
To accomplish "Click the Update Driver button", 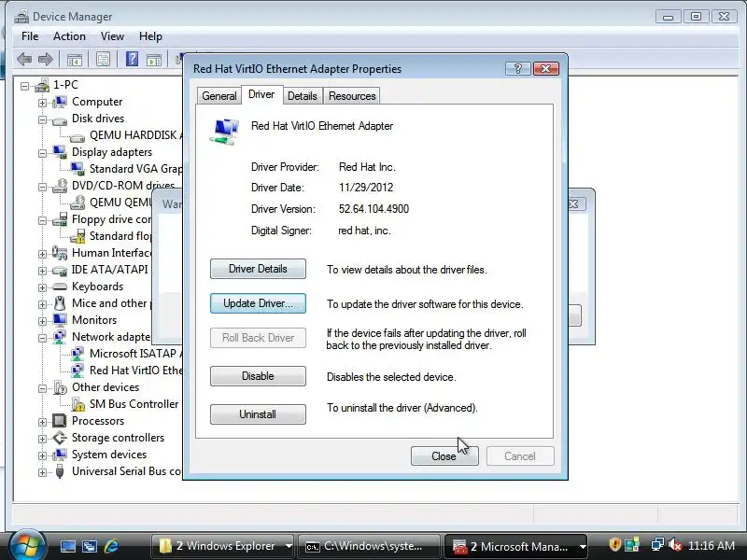I will (258, 303).
